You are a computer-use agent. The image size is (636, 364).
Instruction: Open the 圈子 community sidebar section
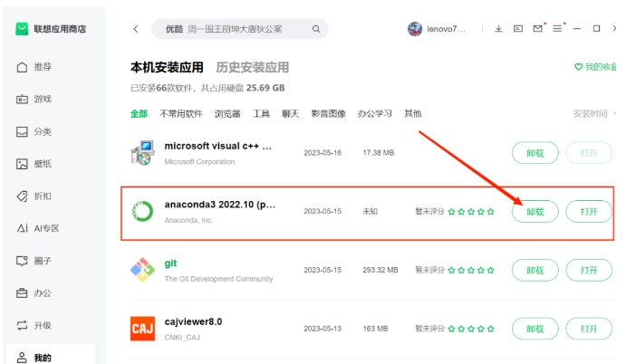[34, 261]
